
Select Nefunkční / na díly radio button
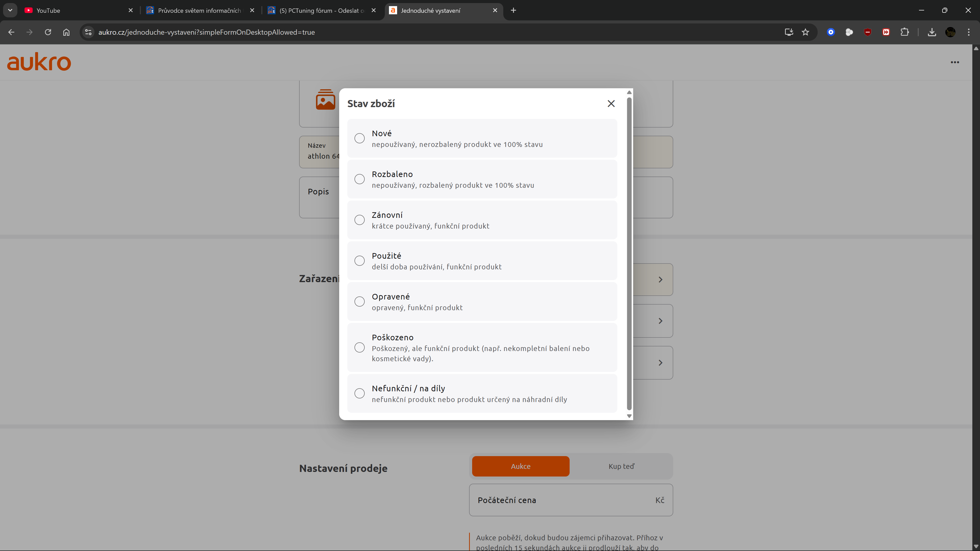(359, 393)
